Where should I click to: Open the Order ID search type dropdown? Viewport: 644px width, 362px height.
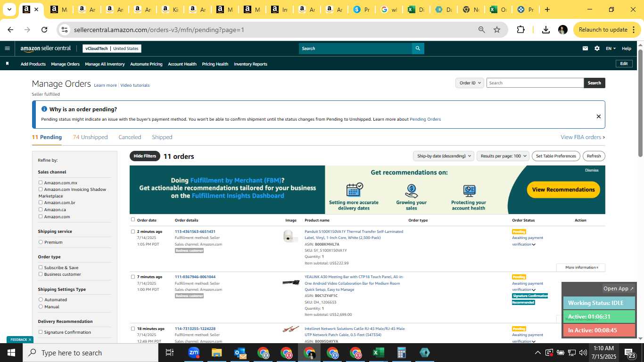point(470,83)
